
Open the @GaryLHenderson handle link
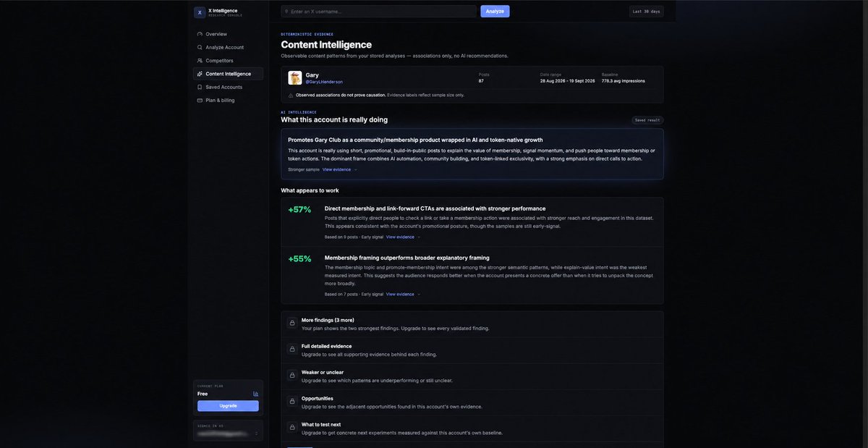(x=324, y=82)
